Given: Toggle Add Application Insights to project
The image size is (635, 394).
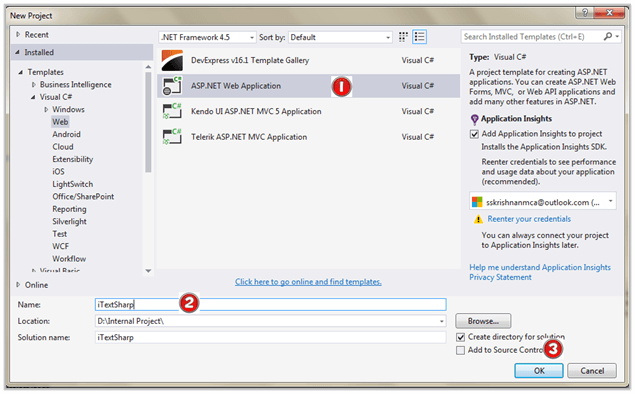Looking at the screenshot, I should point(474,134).
